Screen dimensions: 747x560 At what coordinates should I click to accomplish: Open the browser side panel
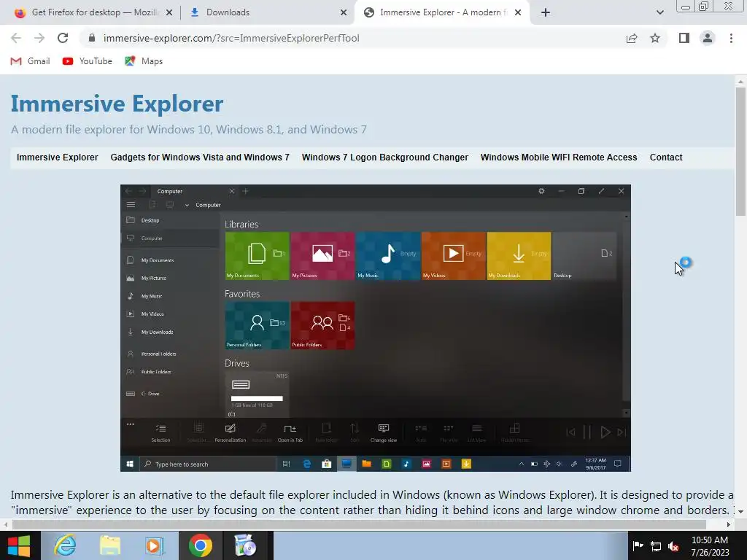click(684, 38)
